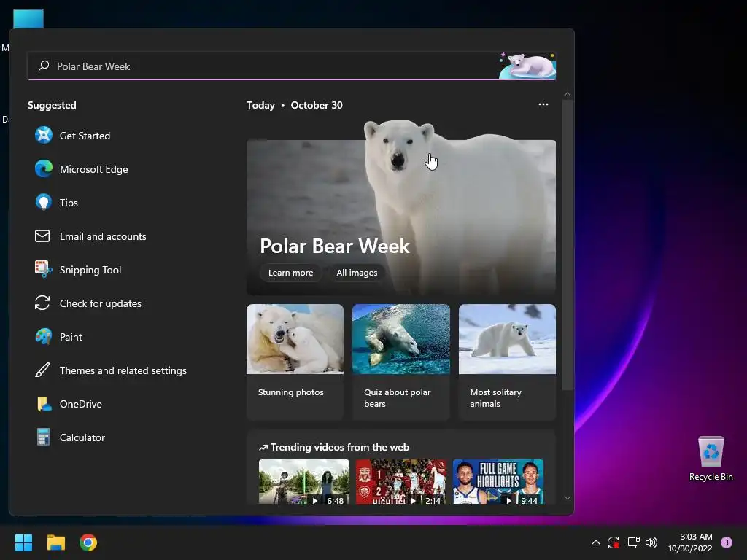747x560 pixels.
Task: Launch the Snipping Tool icon
Action: [x=43, y=270]
